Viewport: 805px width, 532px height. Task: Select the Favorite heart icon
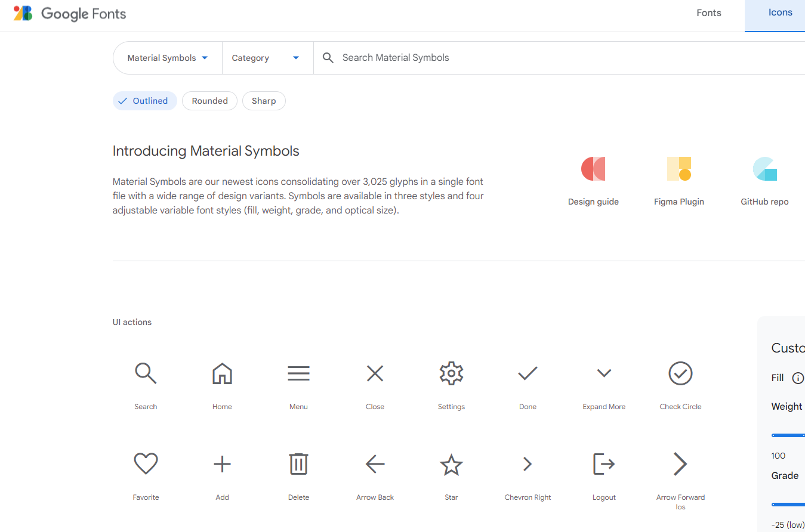pyautogui.click(x=146, y=464)
